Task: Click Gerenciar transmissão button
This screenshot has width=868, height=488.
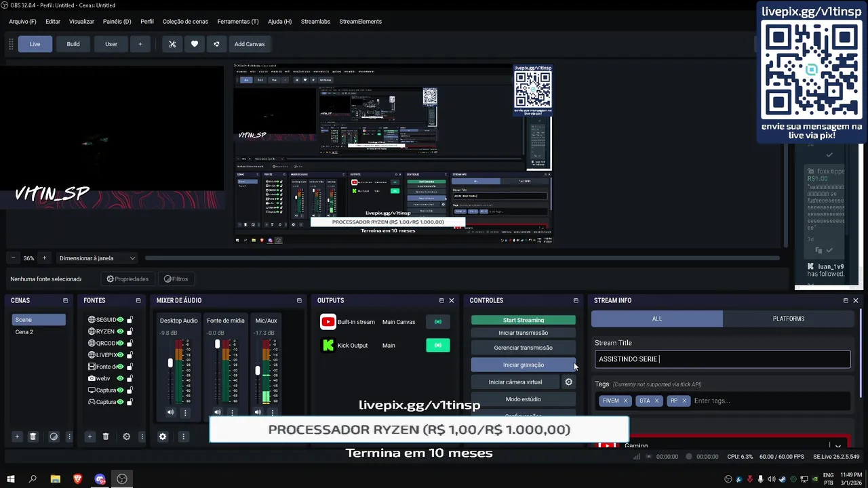Action: [524, 348]
